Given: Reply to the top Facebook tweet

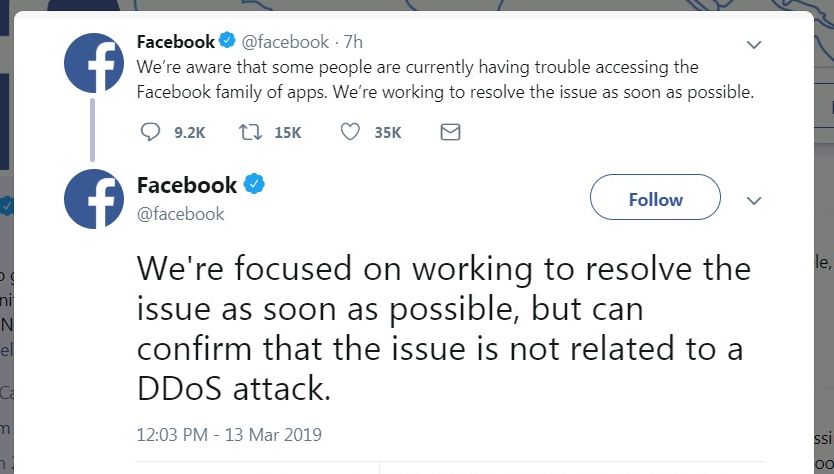Looking at the screenshot, I should tap(151, 132).
